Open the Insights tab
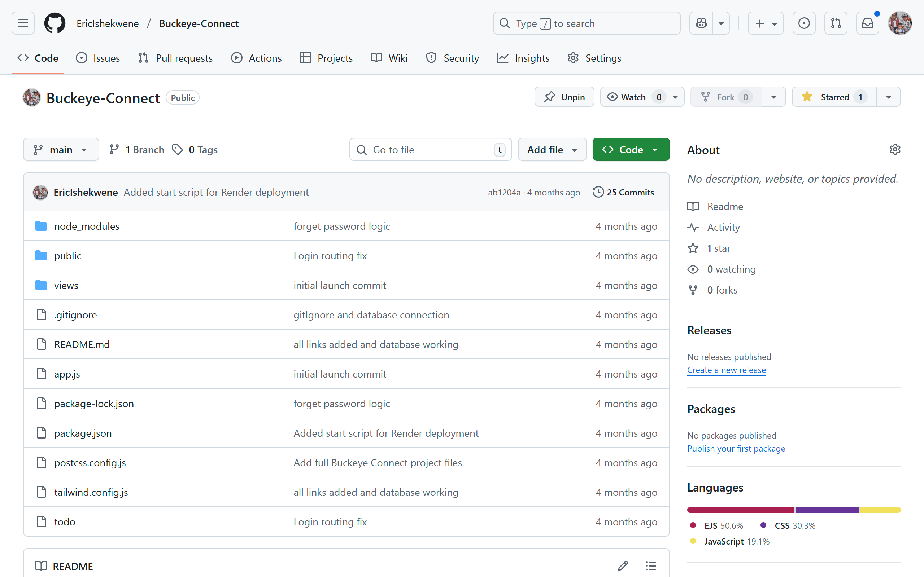The width and height of the screenshot is (924, 577). [523, 58]
